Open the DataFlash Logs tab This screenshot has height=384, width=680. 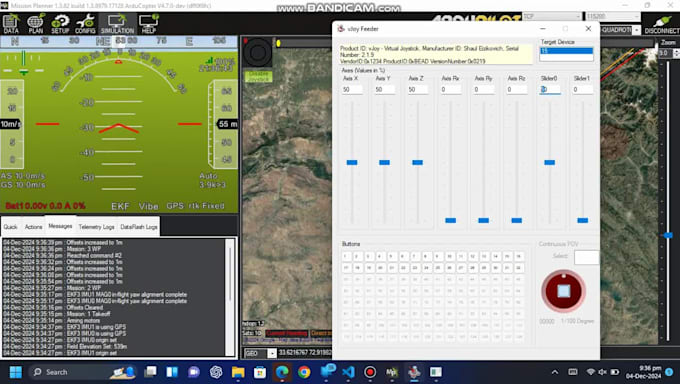coord(139,227)
